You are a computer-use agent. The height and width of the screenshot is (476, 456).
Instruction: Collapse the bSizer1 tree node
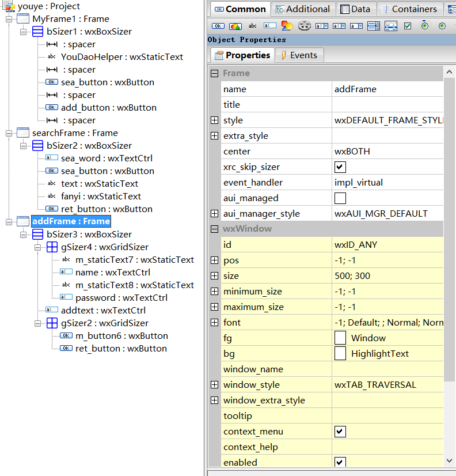click(x=23, y=32)
